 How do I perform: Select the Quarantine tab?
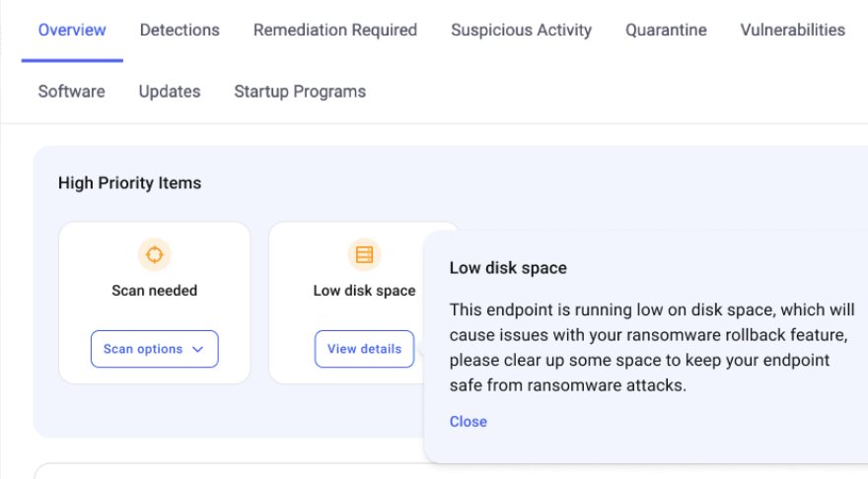pyautogui.click(x=666, y=30)
